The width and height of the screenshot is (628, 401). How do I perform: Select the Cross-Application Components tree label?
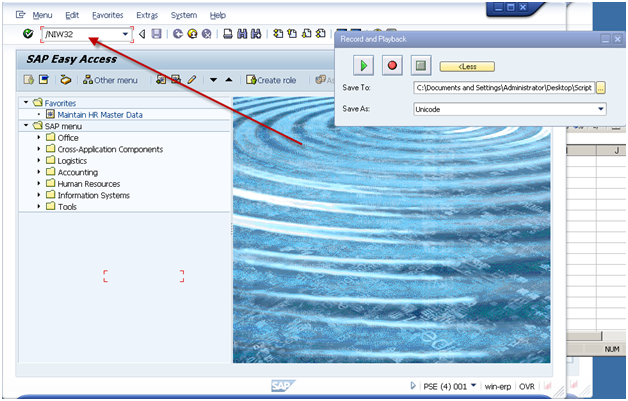pos(111,149)
